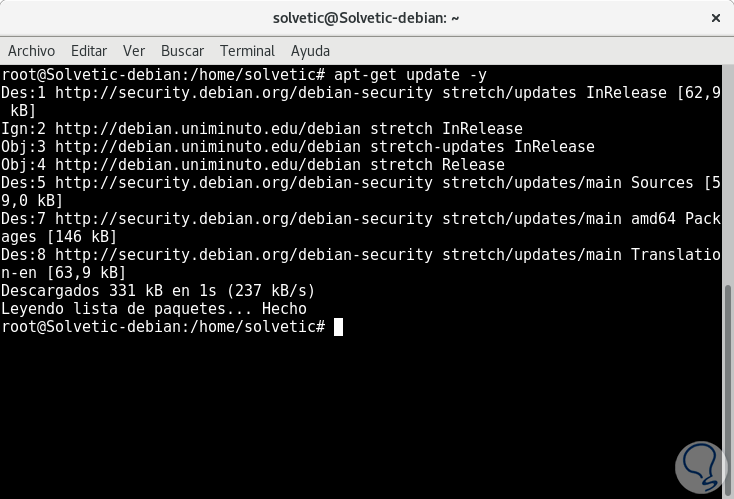Expand the Ver menu
The width and height of the screenshot is (734, 499).
tap(134, 51)
